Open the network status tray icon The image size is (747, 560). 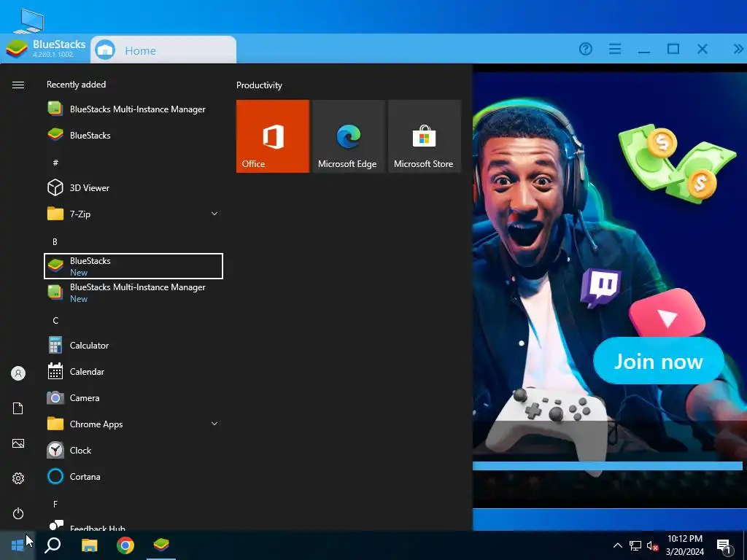click(635, 545)
